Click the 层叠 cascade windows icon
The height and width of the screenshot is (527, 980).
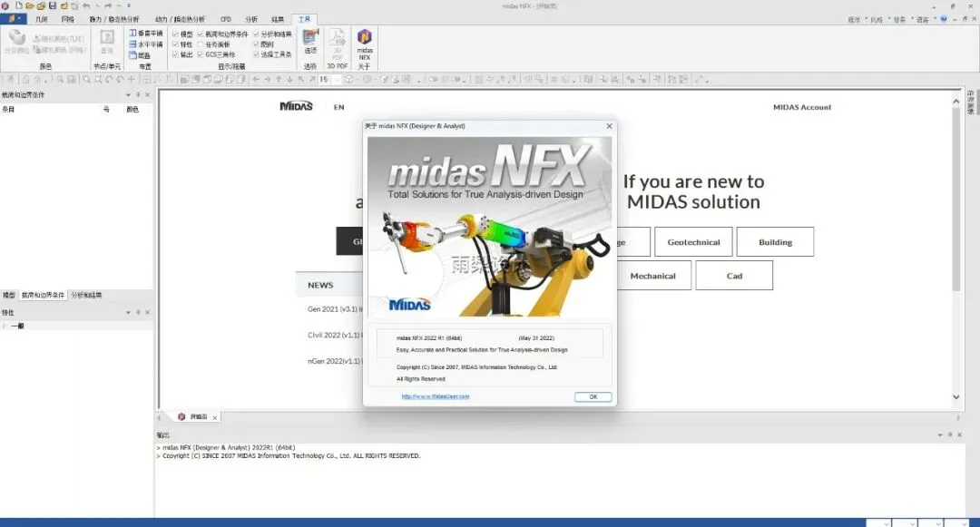point(132,55)
